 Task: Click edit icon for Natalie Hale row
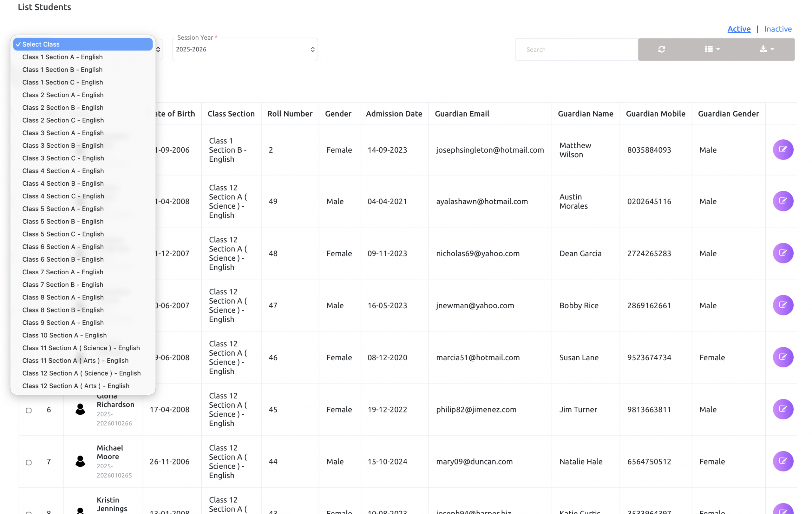[x=783, y=461]
